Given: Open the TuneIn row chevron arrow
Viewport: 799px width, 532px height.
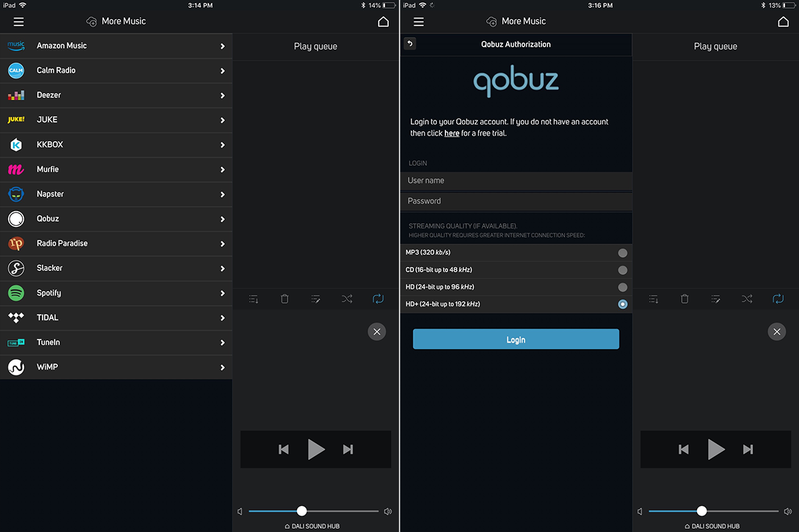Looking at the screenshot, I should pyautogui.click(x=222, y=343).
